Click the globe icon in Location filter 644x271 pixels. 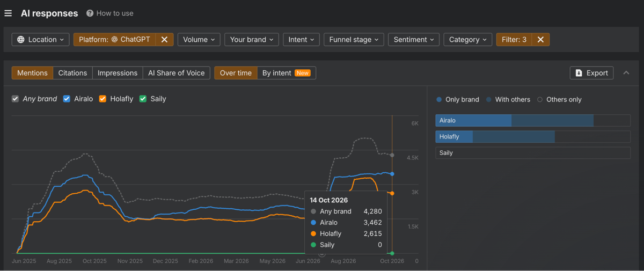coord(21,40)
